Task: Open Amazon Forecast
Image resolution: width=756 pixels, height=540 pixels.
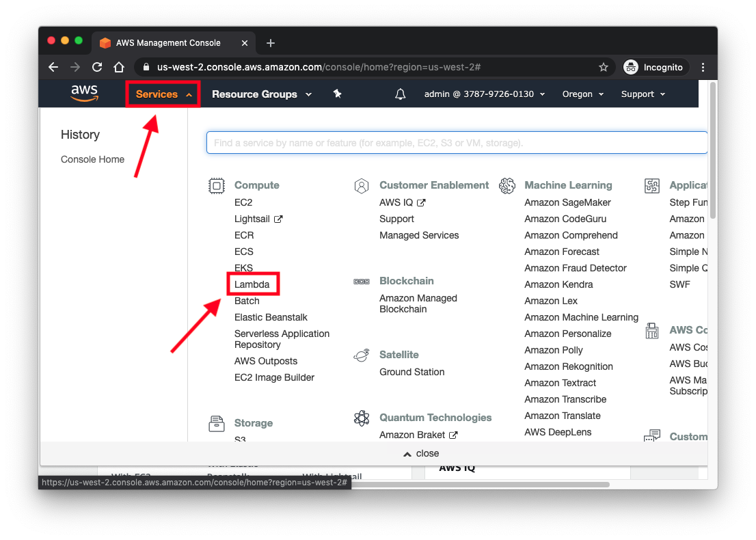Action: click(x=562, y=252)
